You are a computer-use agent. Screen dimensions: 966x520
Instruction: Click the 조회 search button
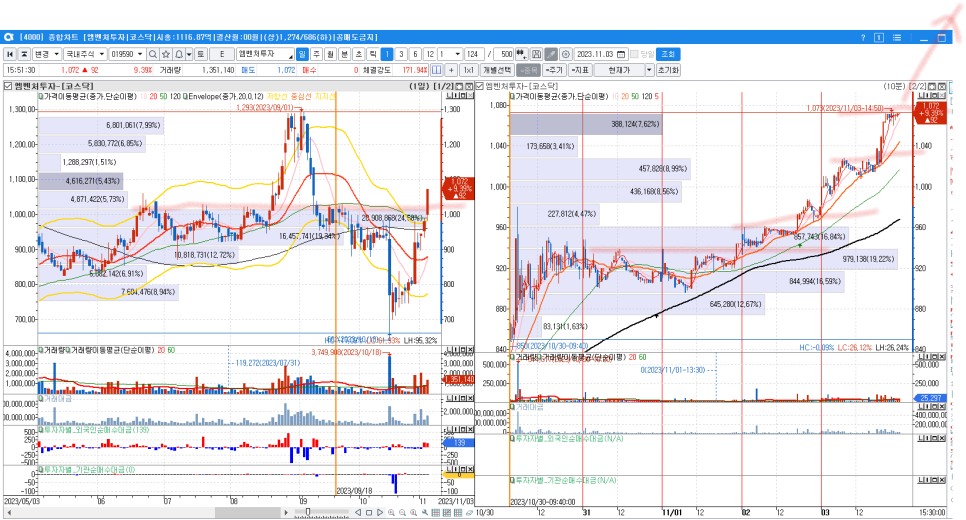[x=668, y=54]
